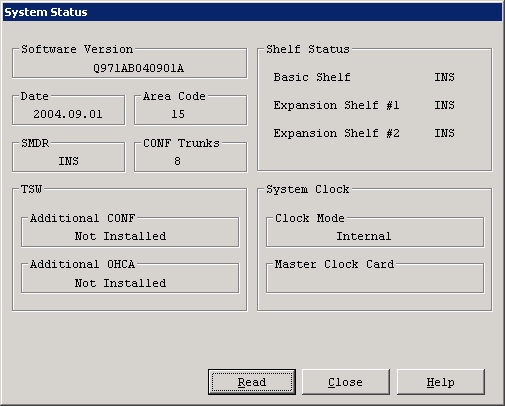Click the System Clock group label
The width and height of the screenshot is (505, 406).
tap(308, 189)
